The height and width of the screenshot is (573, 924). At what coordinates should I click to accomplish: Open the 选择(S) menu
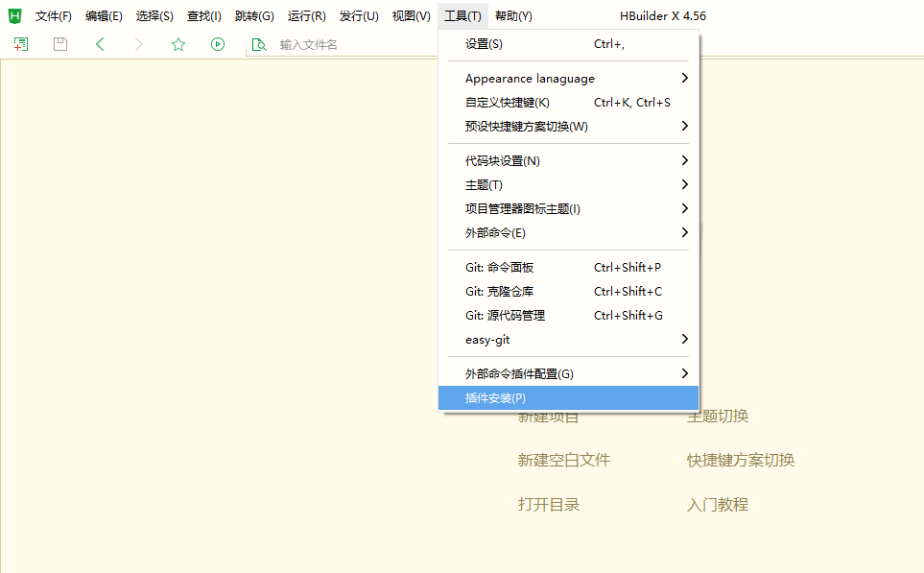click(154, 16)
